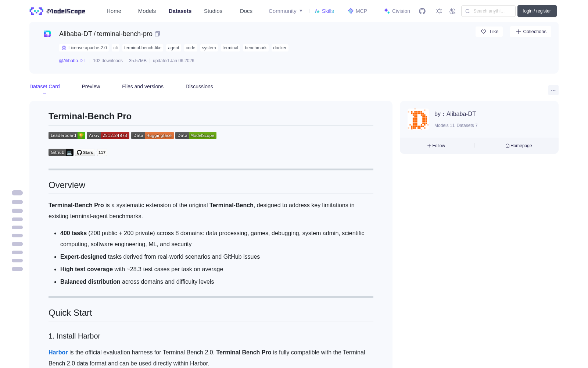Click the Quick Start heading
Screen dimensions: 588x368
pyautogui.click(x=70, y=313)
